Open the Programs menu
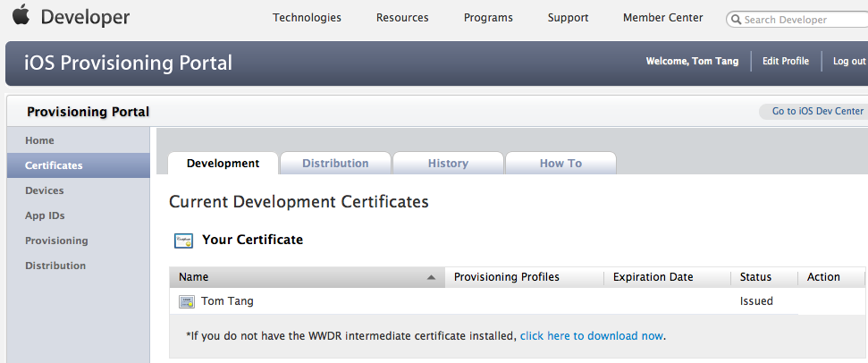 coord(488,18)
